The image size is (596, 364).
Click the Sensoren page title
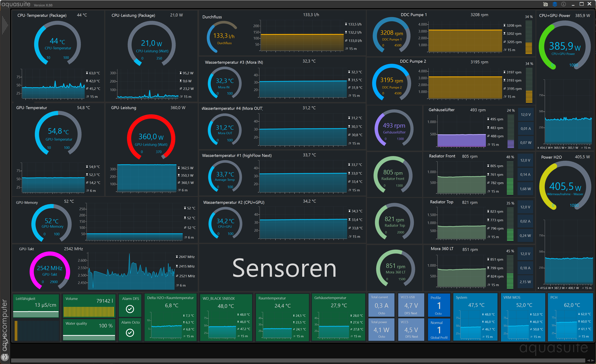tap(284, 268)
